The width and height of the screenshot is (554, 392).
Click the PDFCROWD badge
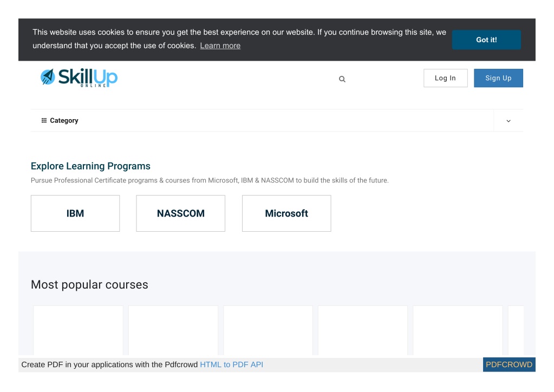coord(509,364)
